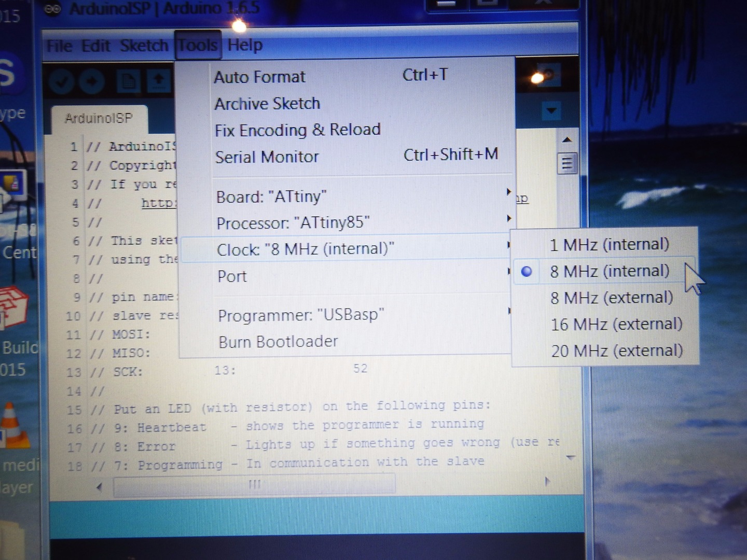Click line 18 "7: Programming" comment
The image size is (747, 560).
click(288, 464)
